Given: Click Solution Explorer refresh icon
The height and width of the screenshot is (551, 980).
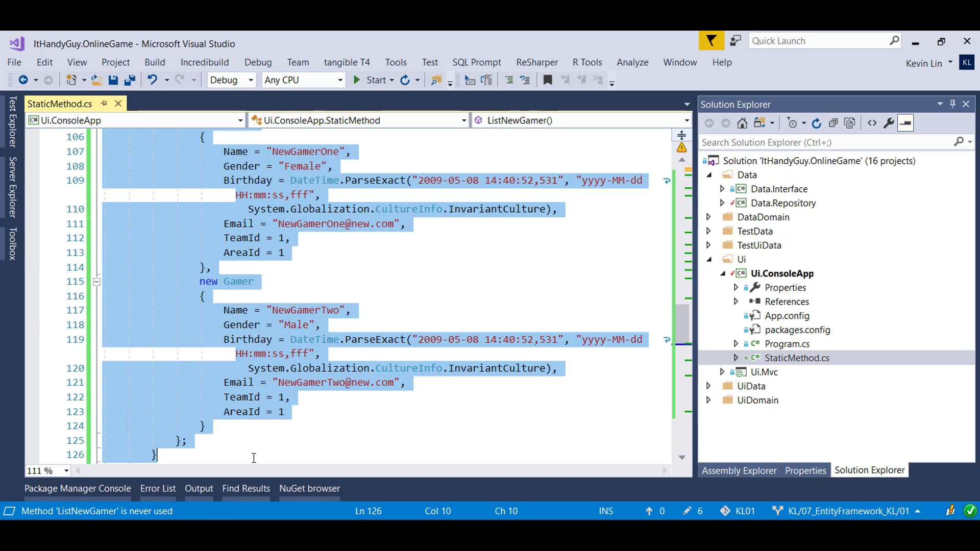Looking at the screenshot, I should click(x=816, y=123).
